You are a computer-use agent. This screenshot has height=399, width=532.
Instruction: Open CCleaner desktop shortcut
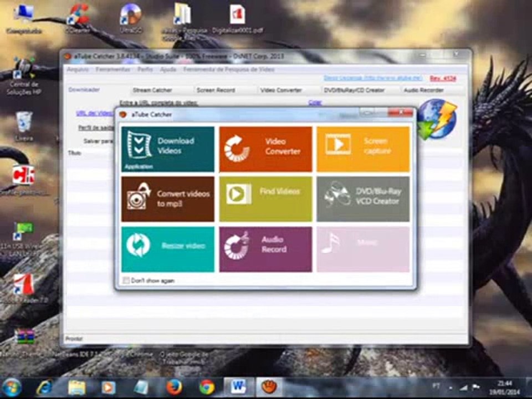(78, 18)
